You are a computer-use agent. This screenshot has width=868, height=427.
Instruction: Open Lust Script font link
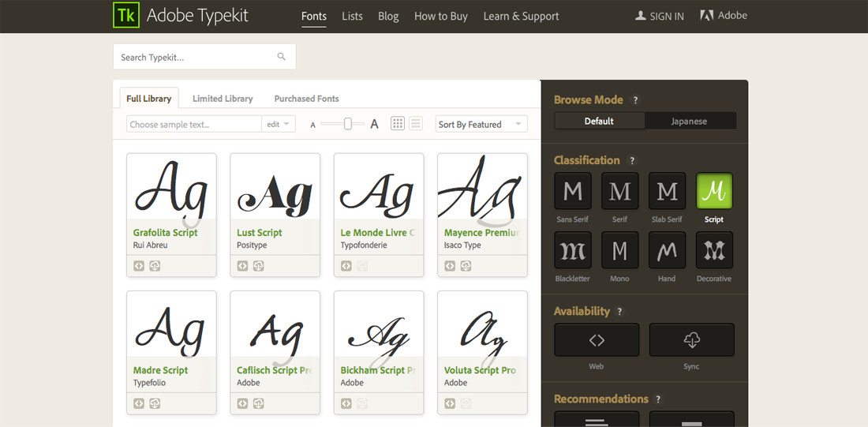tap(259, 233)
